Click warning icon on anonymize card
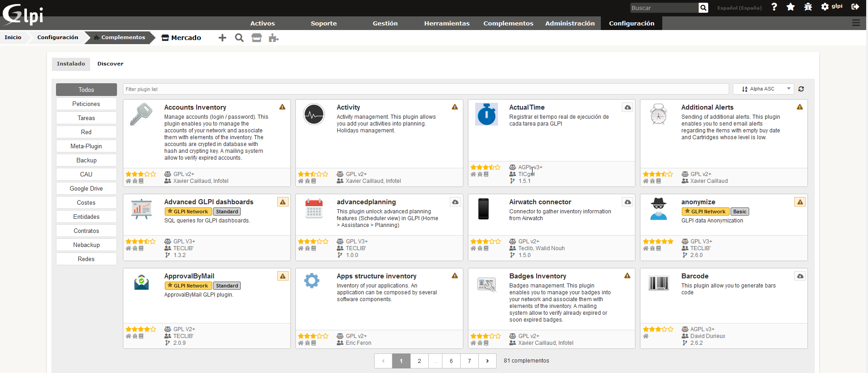The height and width of the screenshot is (373, 868). coord(800,202)
